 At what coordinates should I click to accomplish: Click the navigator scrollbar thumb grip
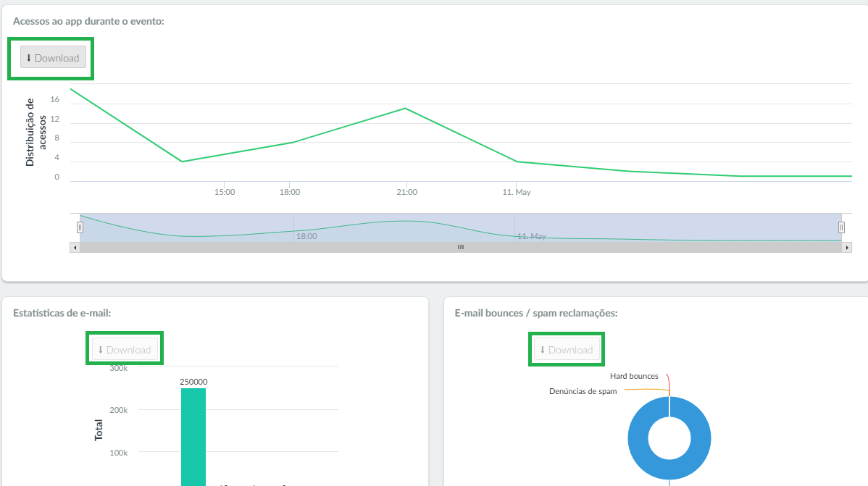[x=461, y=248]
